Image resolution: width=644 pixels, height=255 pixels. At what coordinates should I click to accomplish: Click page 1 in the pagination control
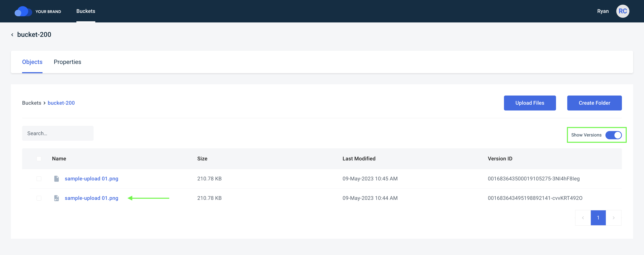tap(598, 218)
